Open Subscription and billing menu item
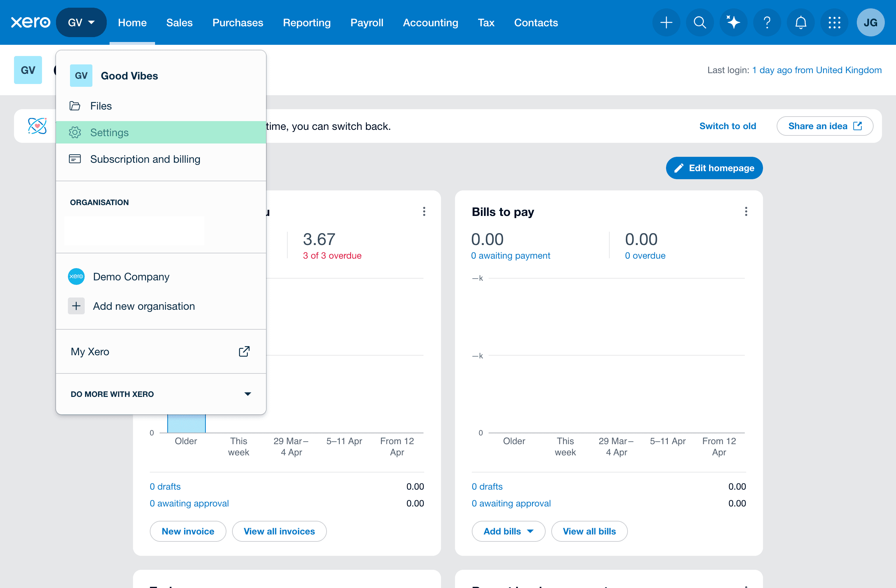The image size is (896, 588). pos(145,159)
